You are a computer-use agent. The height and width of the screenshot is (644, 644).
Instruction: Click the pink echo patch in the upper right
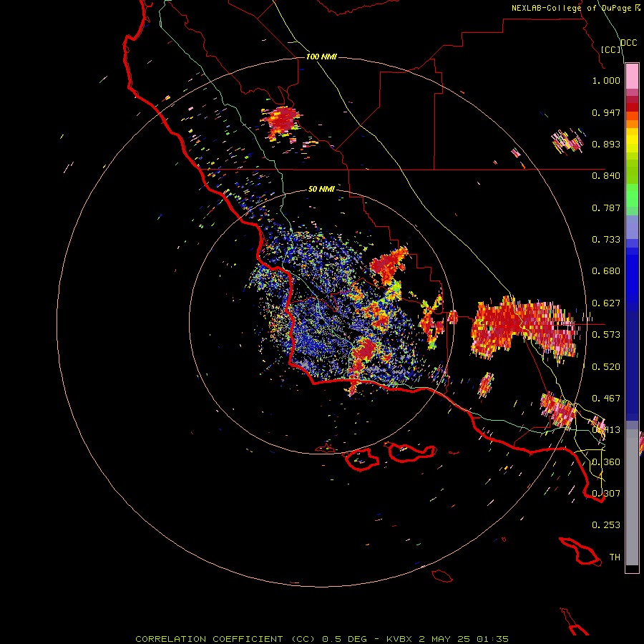pyautogui.click(x=567, y=141)
